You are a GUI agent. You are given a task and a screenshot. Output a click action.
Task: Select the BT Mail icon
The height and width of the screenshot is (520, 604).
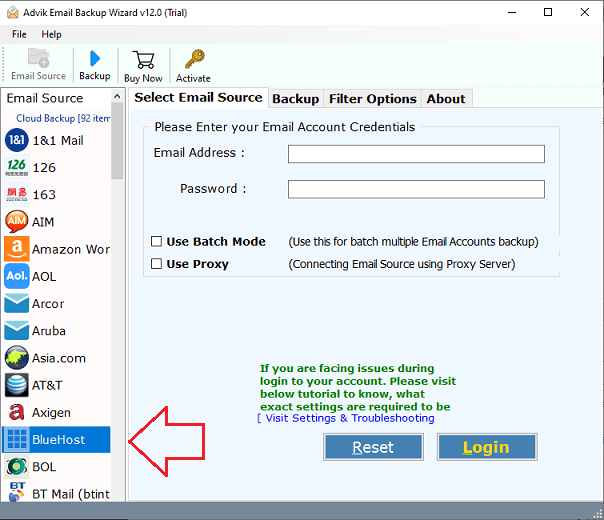point(17,492)
